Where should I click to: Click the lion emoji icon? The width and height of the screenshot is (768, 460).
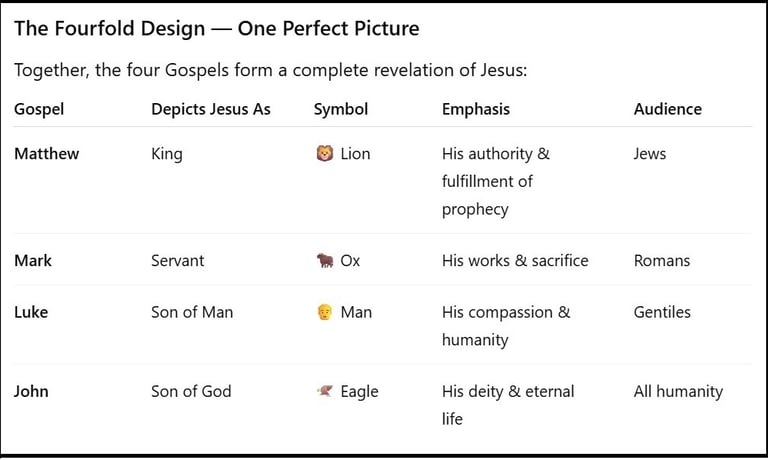(324, 154)
